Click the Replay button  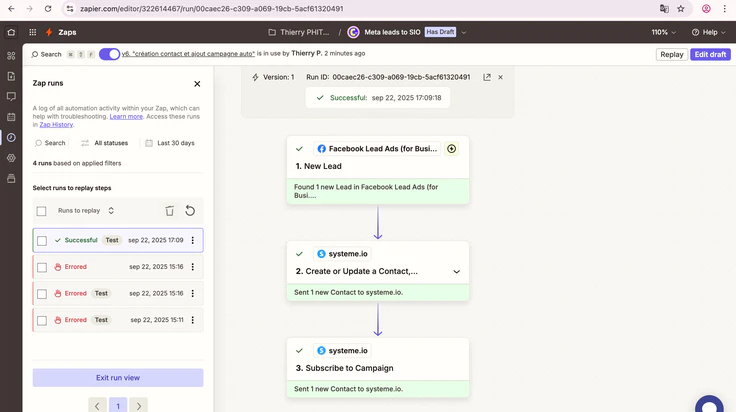(x=672, y=54)
